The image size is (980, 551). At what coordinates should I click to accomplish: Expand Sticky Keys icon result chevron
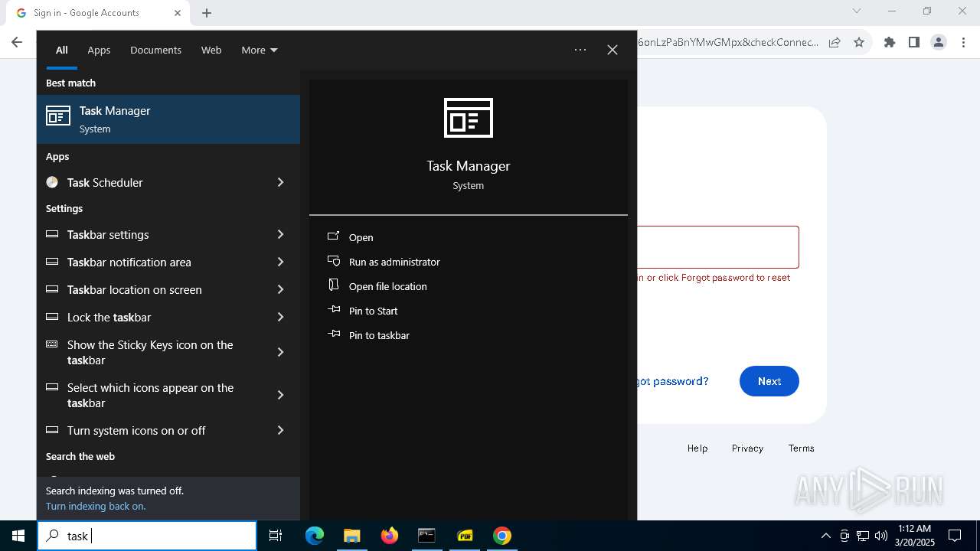280,352
